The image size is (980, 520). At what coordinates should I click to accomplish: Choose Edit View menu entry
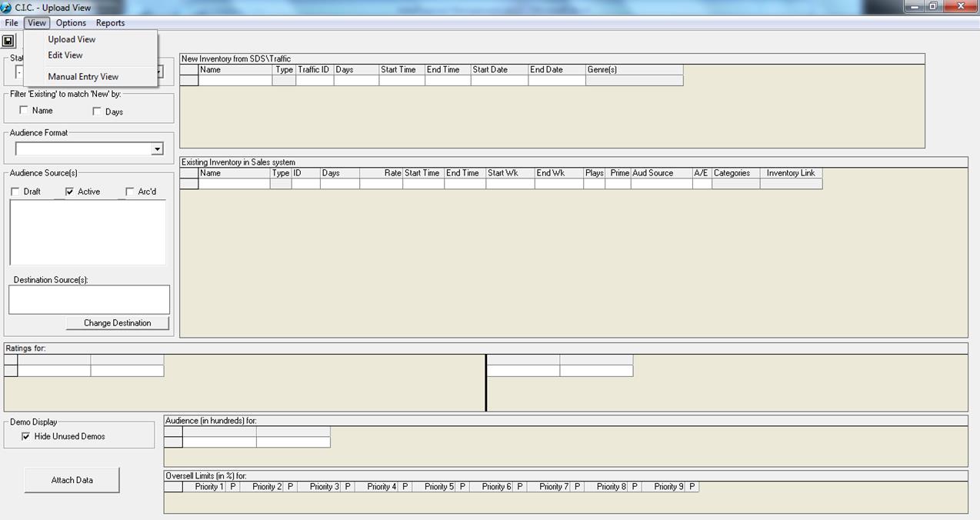pos(65,55)
